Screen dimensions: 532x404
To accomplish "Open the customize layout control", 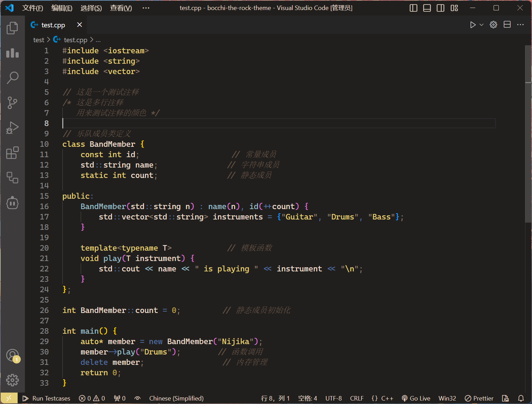I will point(454,8).
